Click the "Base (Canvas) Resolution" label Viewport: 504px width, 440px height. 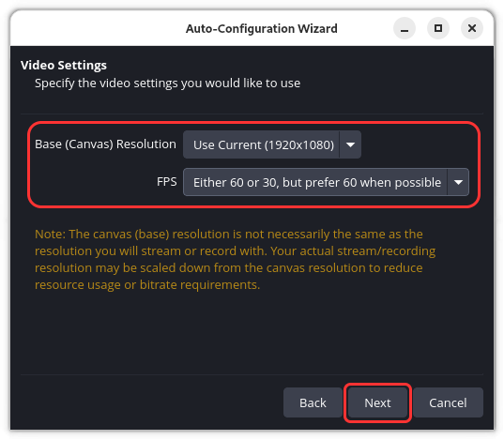pyautogui.click(x=105, y=144)
